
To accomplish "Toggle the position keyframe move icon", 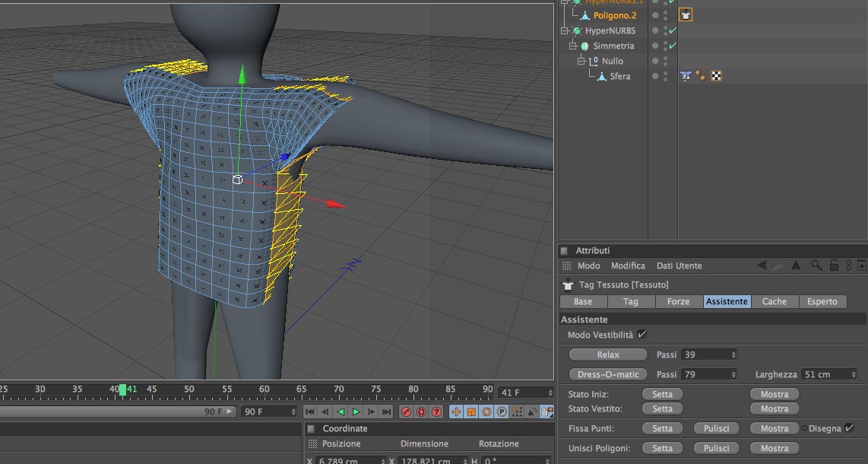I will (456, 412).
